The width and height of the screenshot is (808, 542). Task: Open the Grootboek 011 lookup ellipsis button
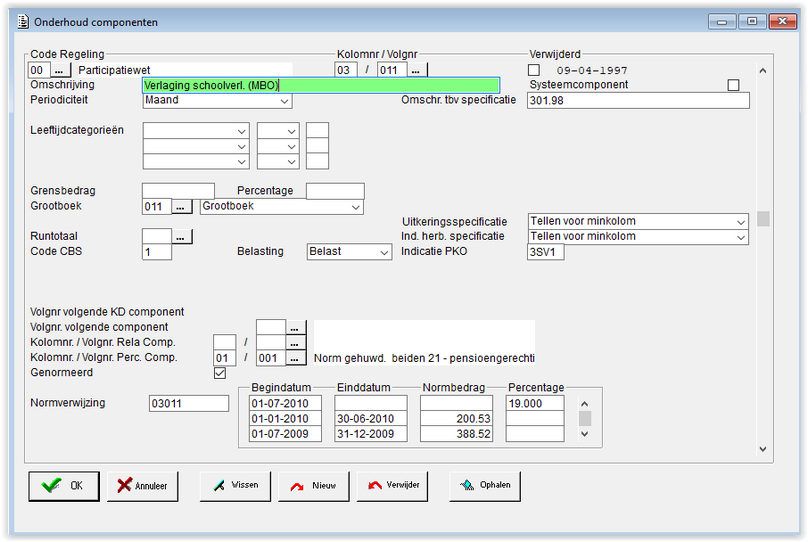[x=181, y=207]
